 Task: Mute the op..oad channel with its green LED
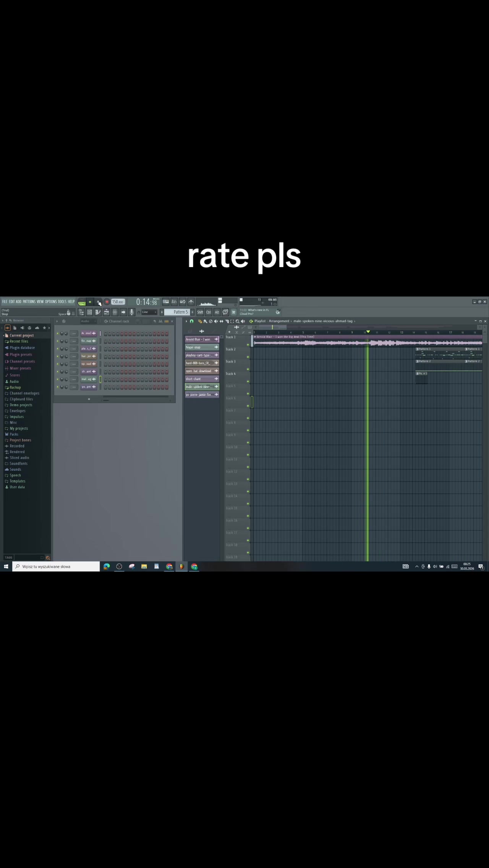(58, 364)
